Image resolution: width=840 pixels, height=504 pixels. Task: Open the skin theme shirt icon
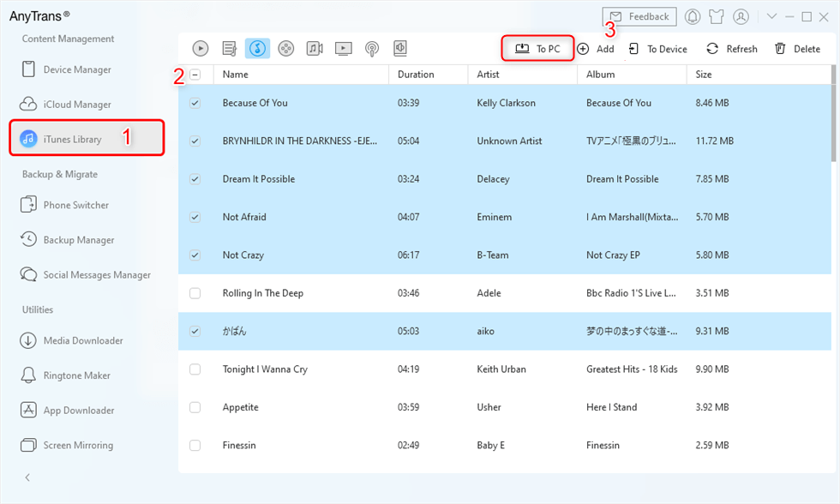(x=717, y=17)
